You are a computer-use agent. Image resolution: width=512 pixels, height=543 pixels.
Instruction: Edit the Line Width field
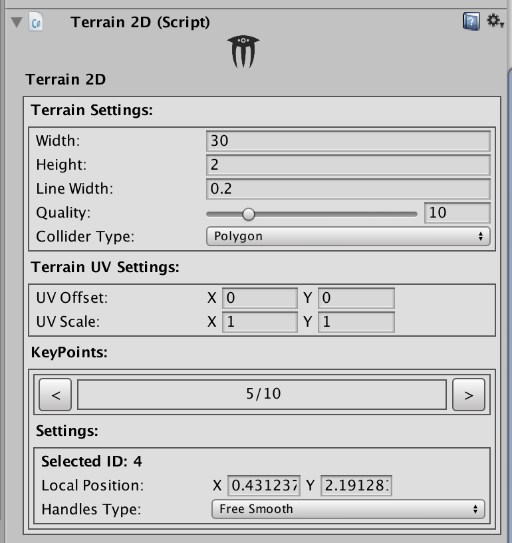click(348, 189)
